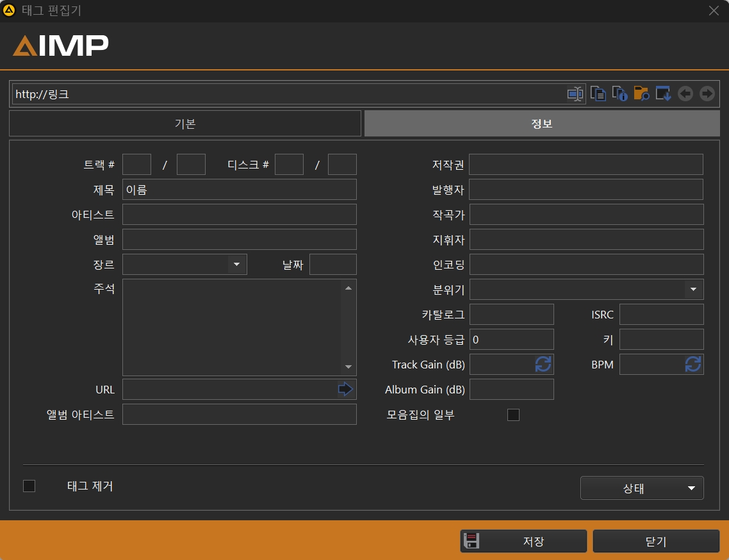
Task: Recalculate BPM with refresh icon
Action: coord(692,364)
